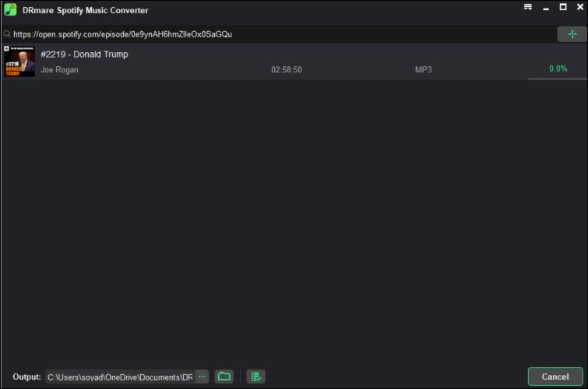Open the converted history list icon
The width and height of the screenshot is (588, 389).
click(x=255, y=377)
